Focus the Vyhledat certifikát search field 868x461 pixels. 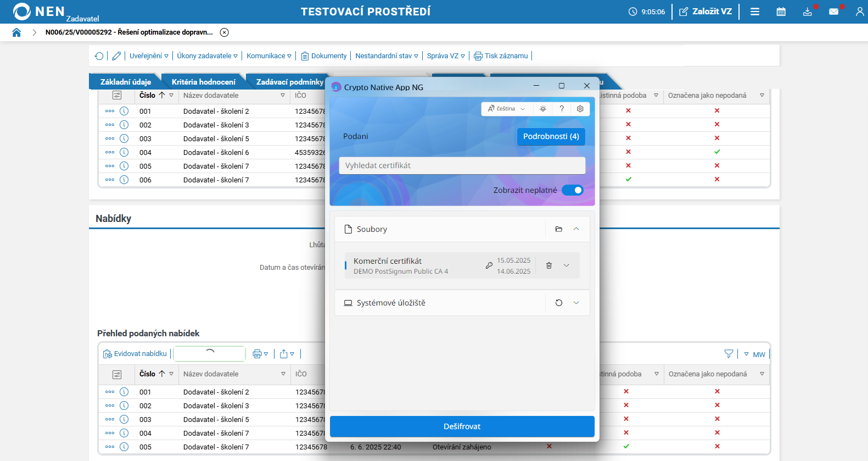pyautogui.click(x=462, y=165)
